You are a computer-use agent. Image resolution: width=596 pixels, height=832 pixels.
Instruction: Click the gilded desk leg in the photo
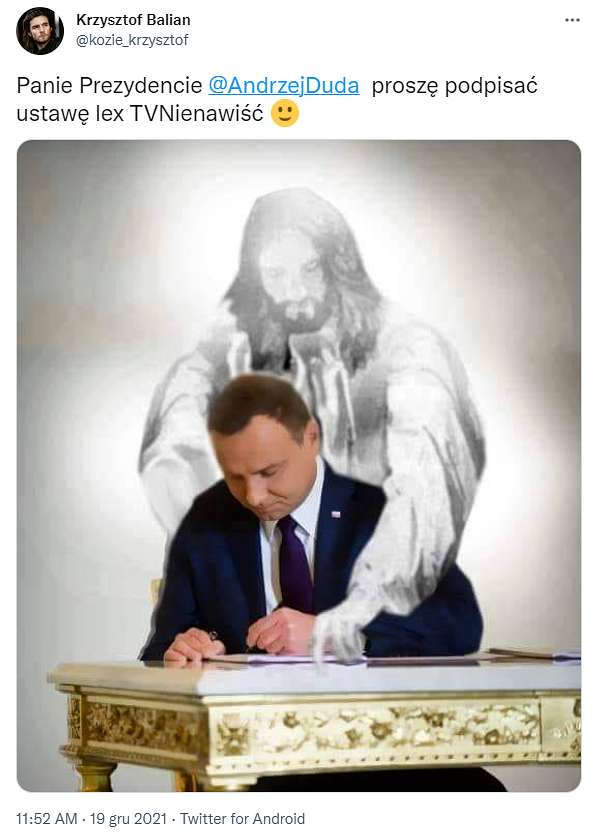click(x=94, y=774)
